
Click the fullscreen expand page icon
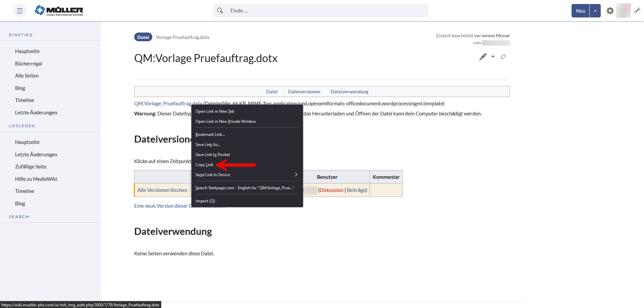click(503, 57)
